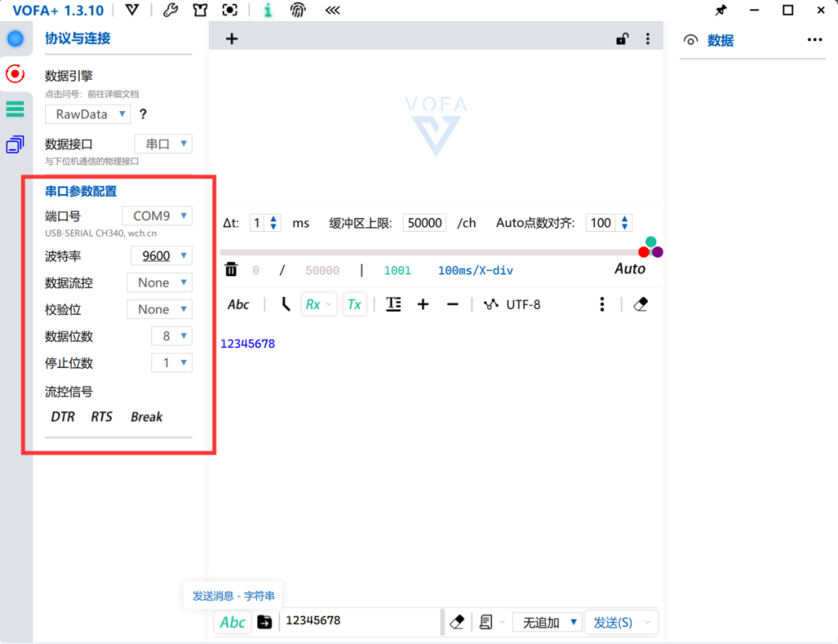The image size is (838, 644).
Task: Click the 发送(S) send button
Action: 613,622
